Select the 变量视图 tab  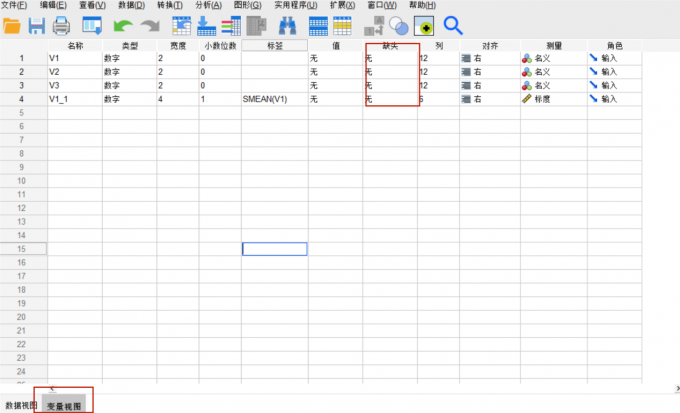tap(64, 406)
